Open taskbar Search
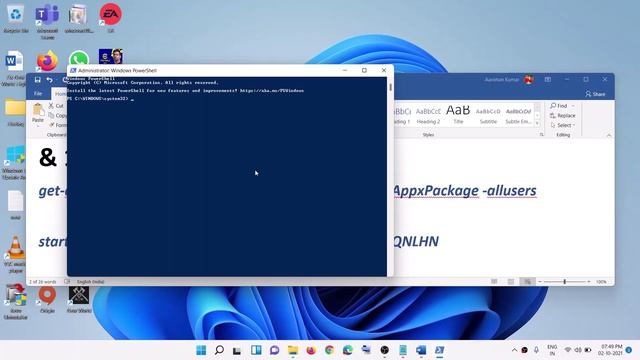640x360 pixels. tap(219, 350)
